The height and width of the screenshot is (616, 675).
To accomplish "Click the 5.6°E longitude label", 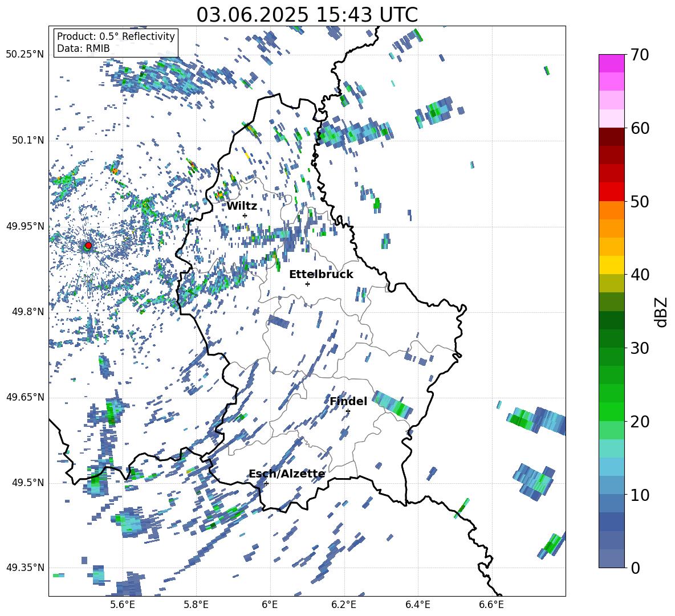I will tap(123, 605).
